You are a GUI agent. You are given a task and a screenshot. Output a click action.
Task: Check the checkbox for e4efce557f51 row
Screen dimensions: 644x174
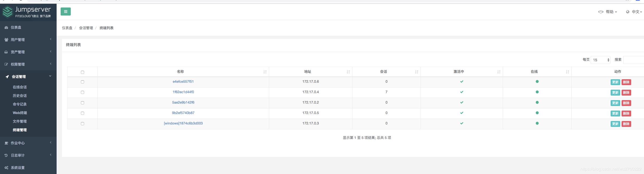click(x=83, y=82)
